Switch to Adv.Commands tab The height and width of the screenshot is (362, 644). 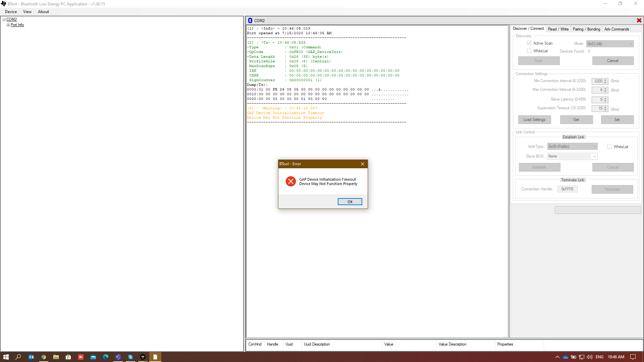pos(616,29)
